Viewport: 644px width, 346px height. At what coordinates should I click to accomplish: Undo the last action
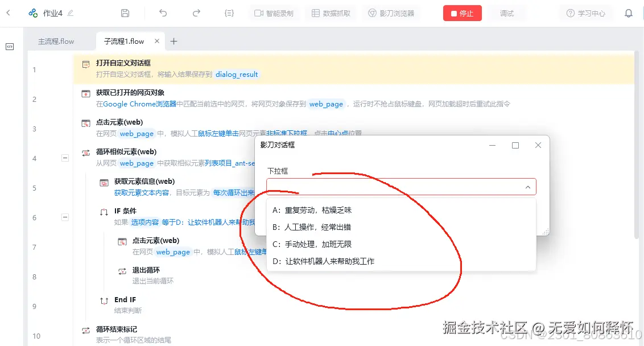[163, 13]
